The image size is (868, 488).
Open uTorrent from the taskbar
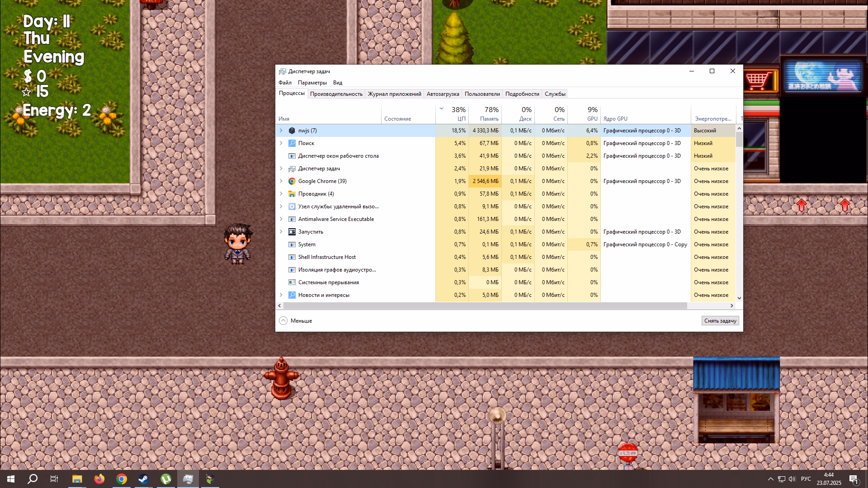click(165, 479)
